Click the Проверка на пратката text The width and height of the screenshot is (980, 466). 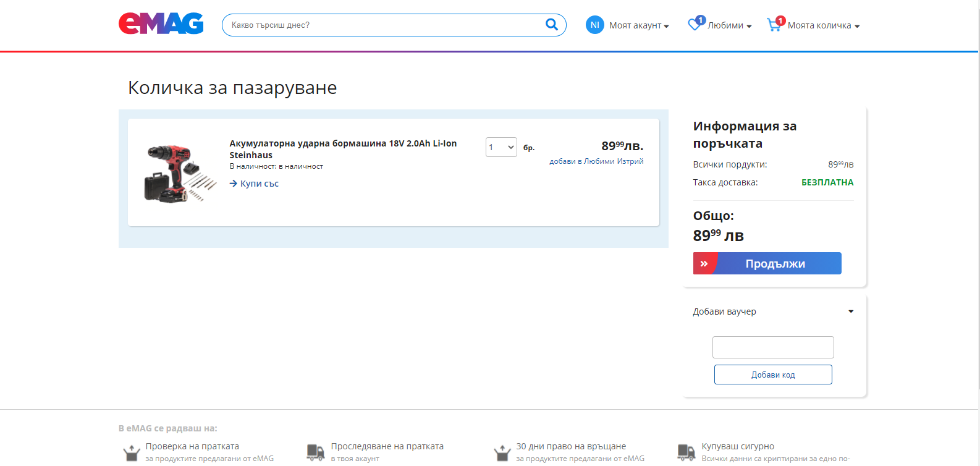(x=192, y=446)
